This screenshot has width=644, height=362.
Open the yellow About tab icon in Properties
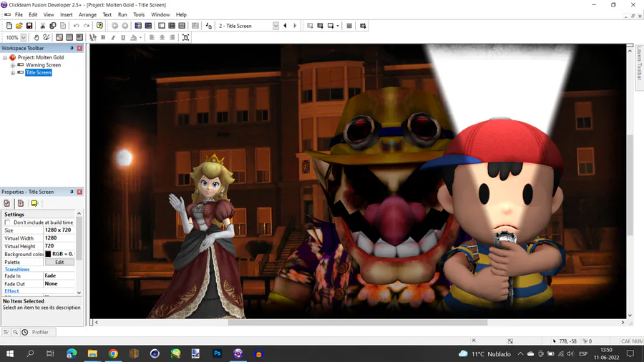34,203
